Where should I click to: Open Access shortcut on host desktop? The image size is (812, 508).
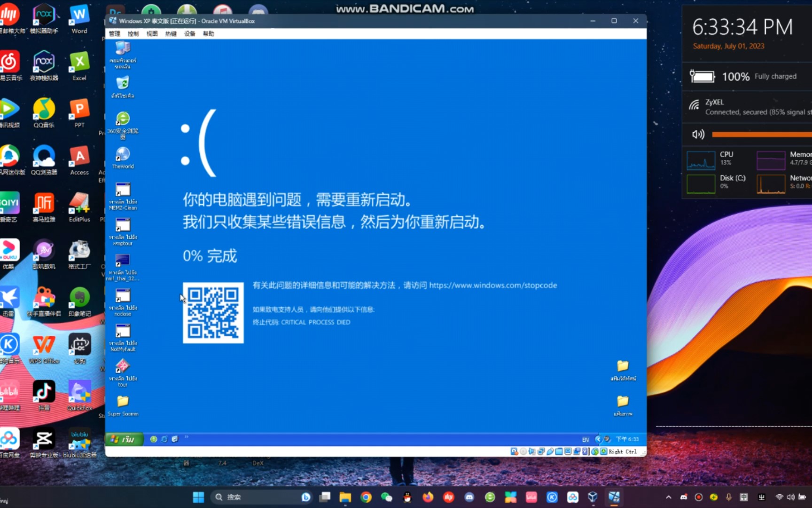coord(79,161)
